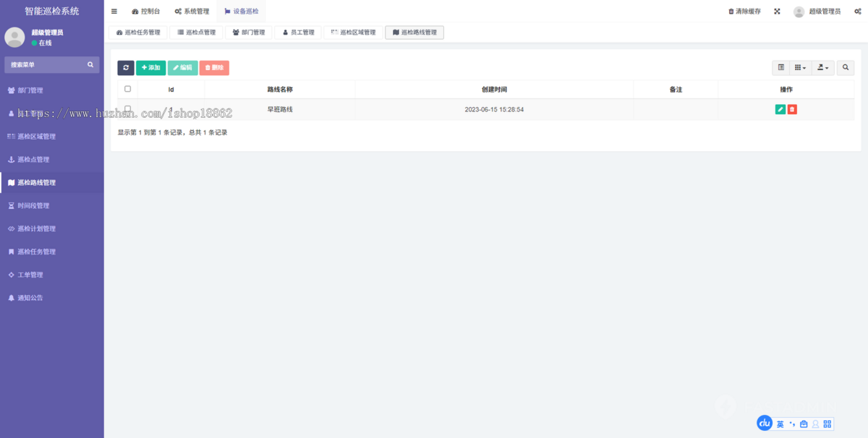Select the checkbox on the 早班路线 row
The image size is (868, 438).
coord(127,108)
